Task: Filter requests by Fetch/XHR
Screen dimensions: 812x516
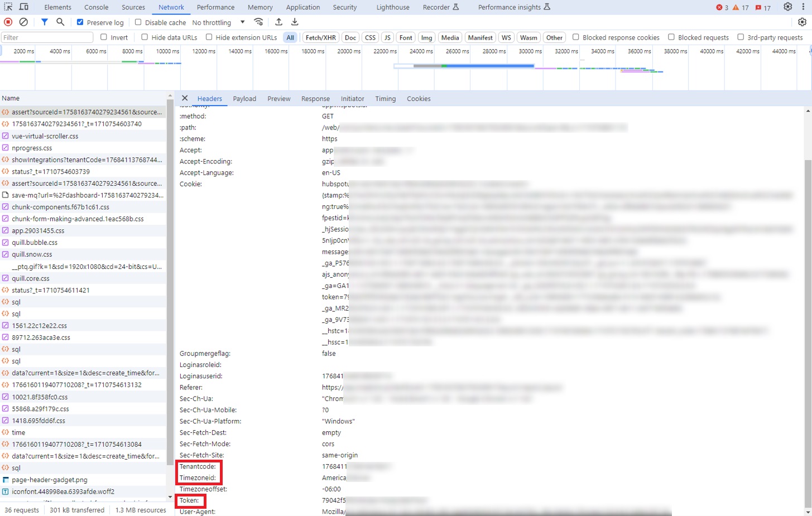Action: coord(320,37)
